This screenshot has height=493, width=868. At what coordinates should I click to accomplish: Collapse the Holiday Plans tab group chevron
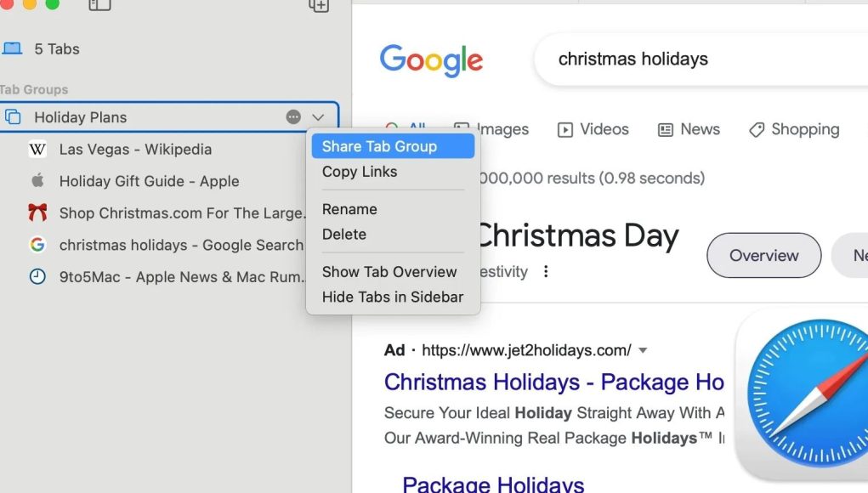click(318, 117)
